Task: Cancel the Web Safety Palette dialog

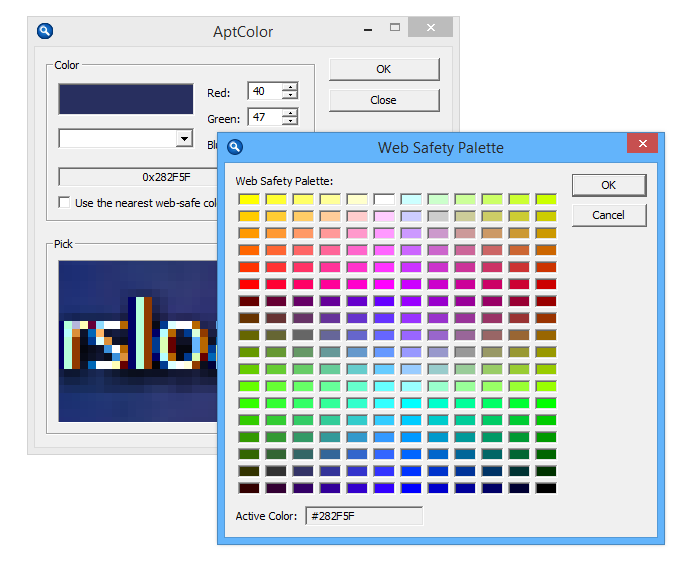Action: click(609, 215)
